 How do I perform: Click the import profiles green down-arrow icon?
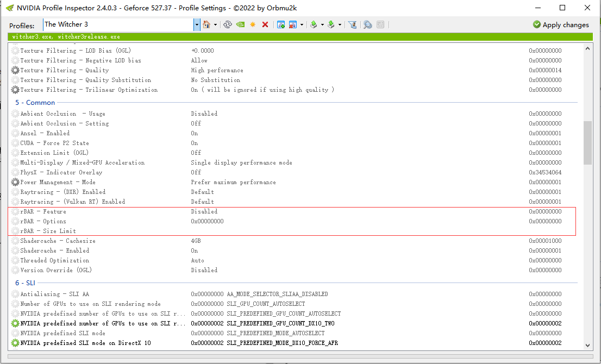pos(331,24)
